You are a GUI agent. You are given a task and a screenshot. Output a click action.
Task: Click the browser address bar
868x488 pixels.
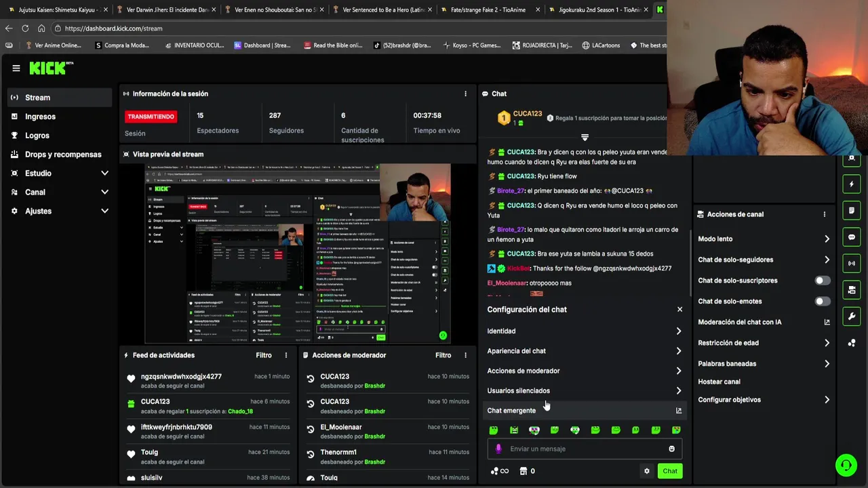tap(353, 28)
